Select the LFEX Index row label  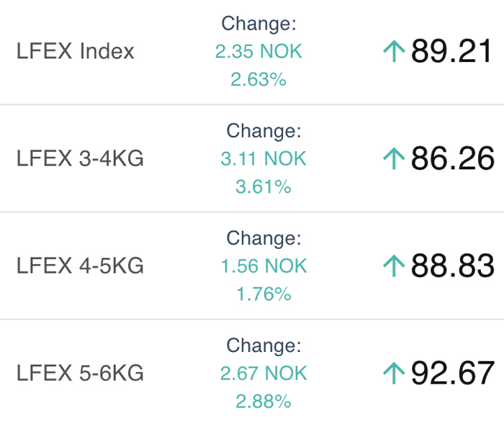(x=75, y=51)
